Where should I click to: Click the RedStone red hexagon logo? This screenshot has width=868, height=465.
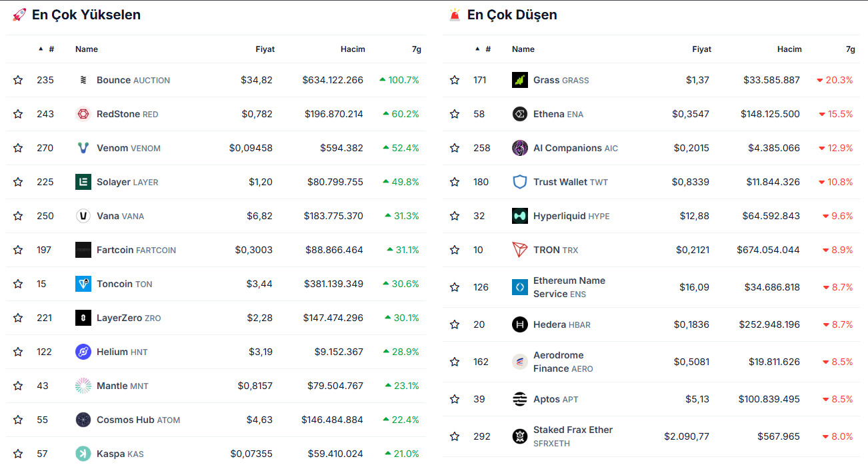coord(83,114)
